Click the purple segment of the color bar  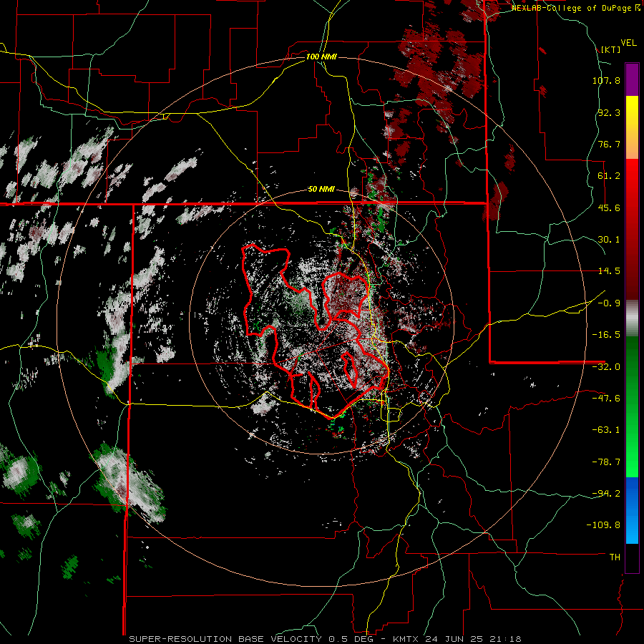632,79
